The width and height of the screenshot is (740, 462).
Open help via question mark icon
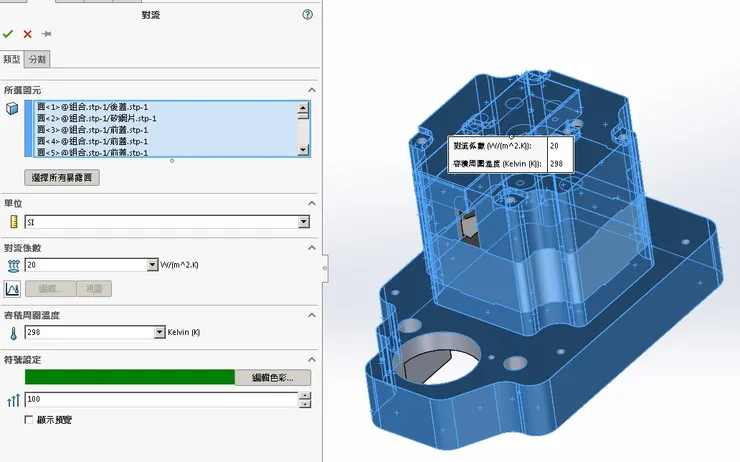tap(307, 15)
